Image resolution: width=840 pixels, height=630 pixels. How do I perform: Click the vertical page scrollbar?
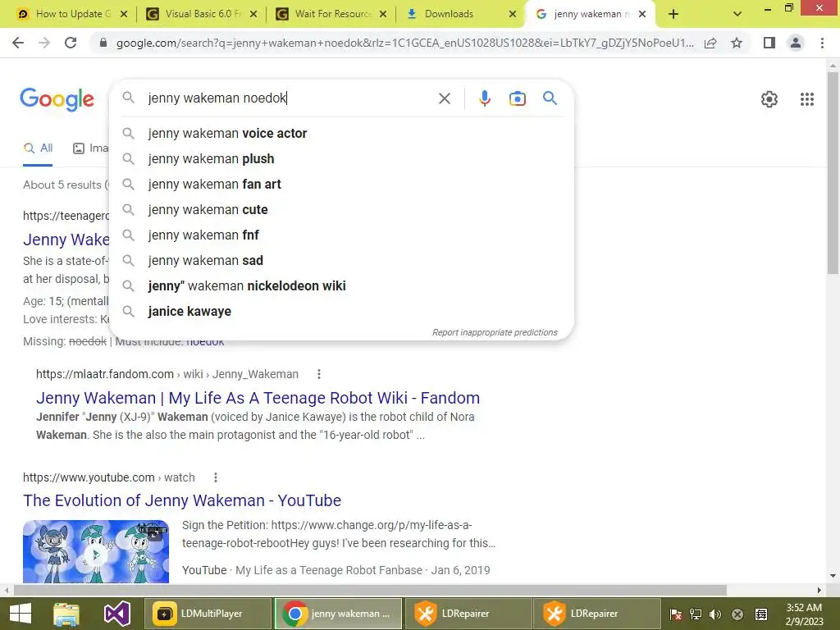point(833,174)
